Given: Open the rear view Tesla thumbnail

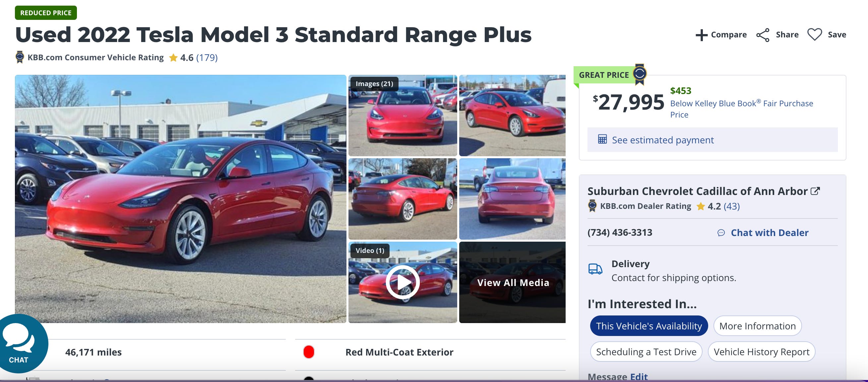Looking at the screenshot, I should point(512,199).
